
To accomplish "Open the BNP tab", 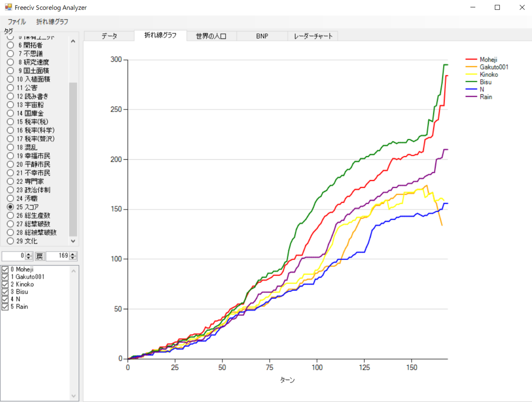I will click(262, 36).
